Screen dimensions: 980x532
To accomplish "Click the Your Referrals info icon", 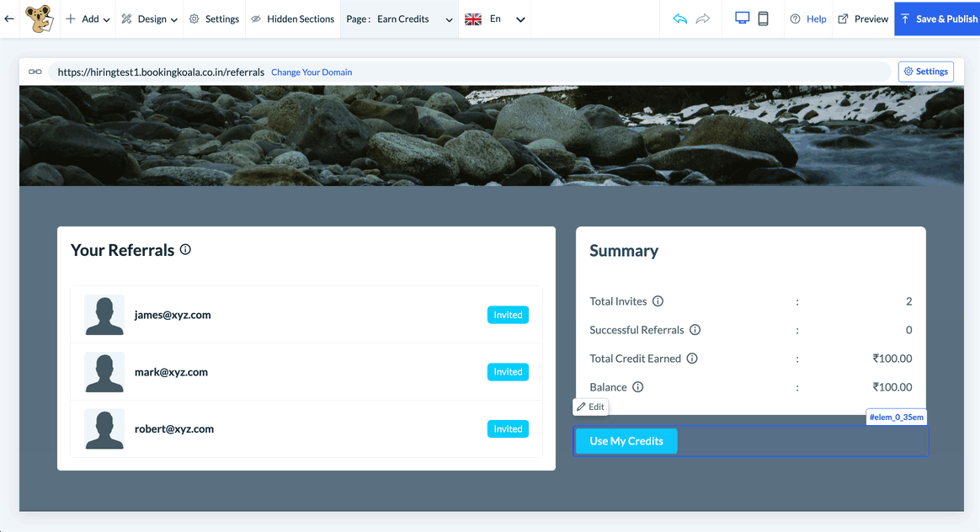I will (x=185, y=249).
